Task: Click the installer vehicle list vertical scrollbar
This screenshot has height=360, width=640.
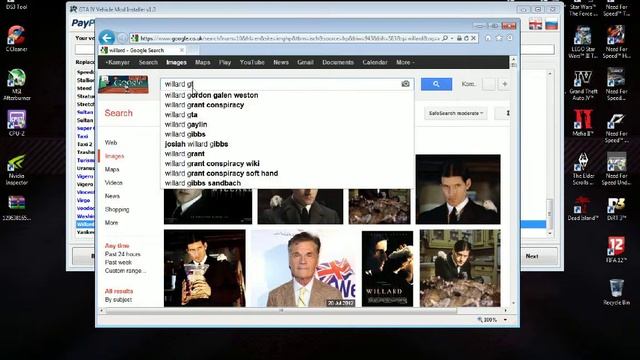Action: click(x=549, y=214)
